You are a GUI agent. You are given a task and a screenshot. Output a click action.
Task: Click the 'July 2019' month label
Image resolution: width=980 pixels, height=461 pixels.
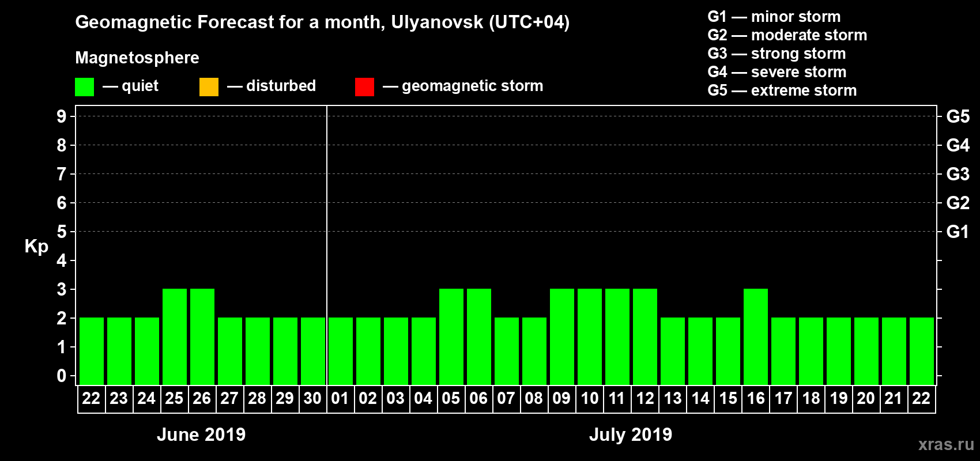(631, 434)
